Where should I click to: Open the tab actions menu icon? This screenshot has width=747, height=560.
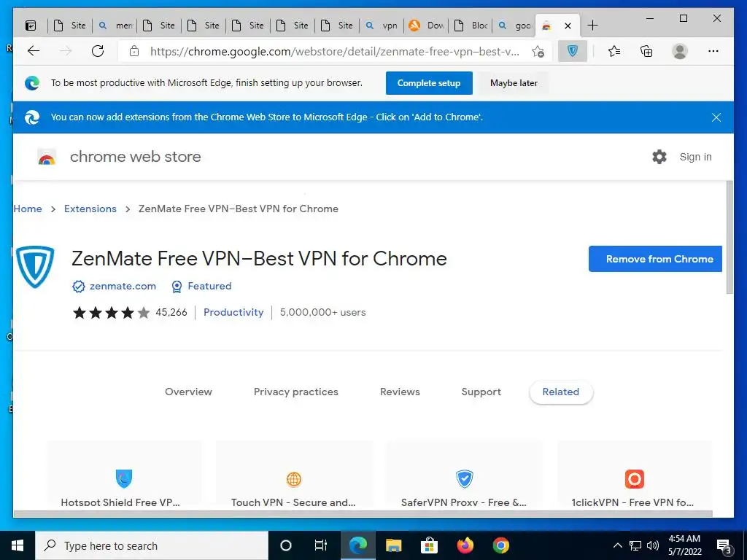click(x=31, y=26)
